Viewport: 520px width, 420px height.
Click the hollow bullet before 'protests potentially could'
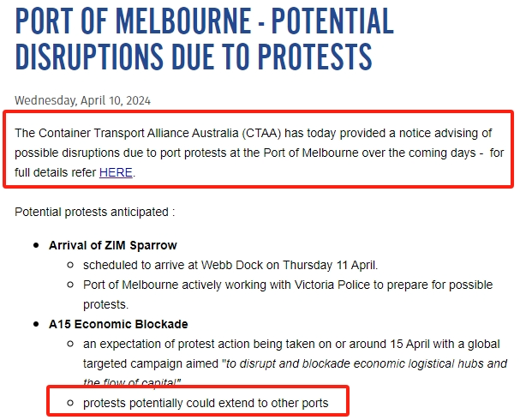click(70, 403)
